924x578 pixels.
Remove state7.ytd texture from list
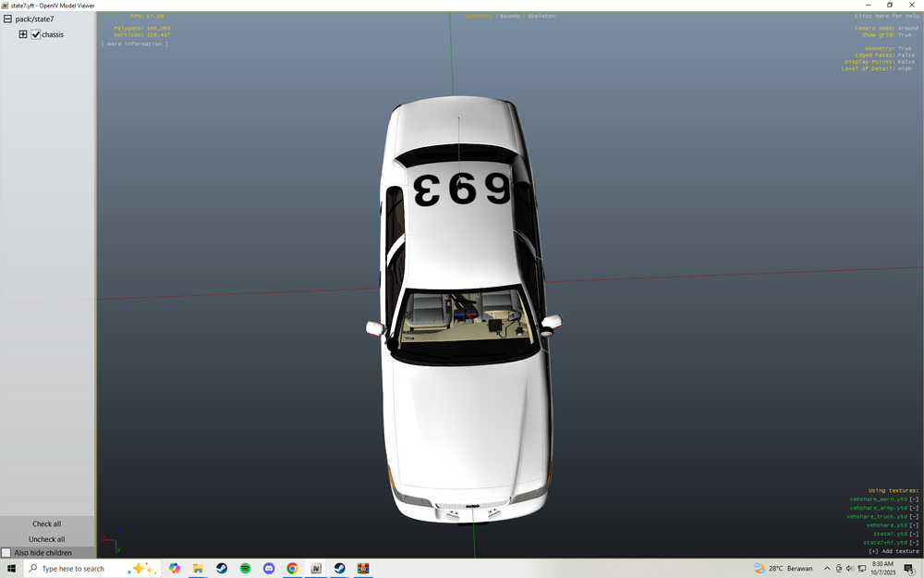tap(914, 534)
